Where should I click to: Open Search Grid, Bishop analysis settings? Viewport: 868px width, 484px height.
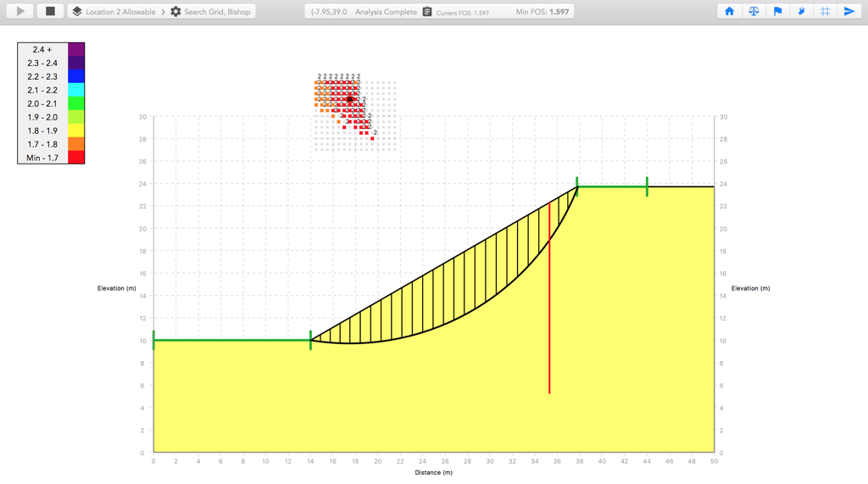tap(217, 12)
